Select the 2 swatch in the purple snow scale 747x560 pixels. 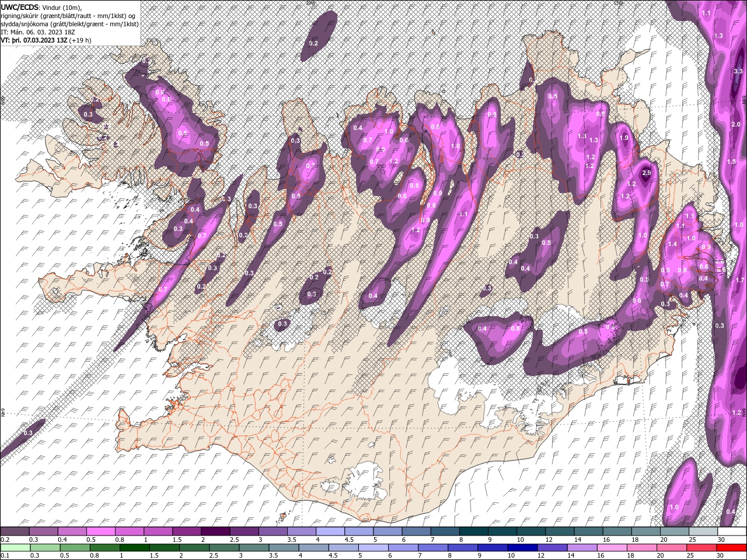tap(215, 531)
